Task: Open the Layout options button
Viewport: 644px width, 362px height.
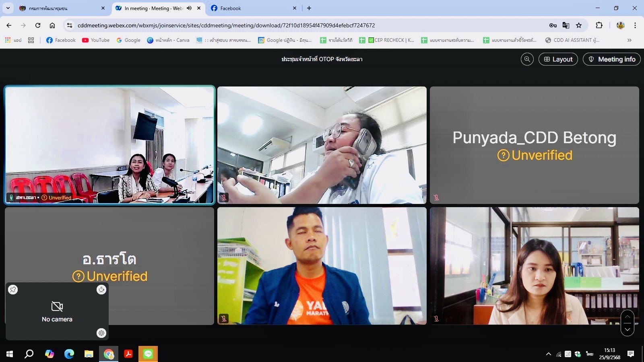Action: coord(558,60)
